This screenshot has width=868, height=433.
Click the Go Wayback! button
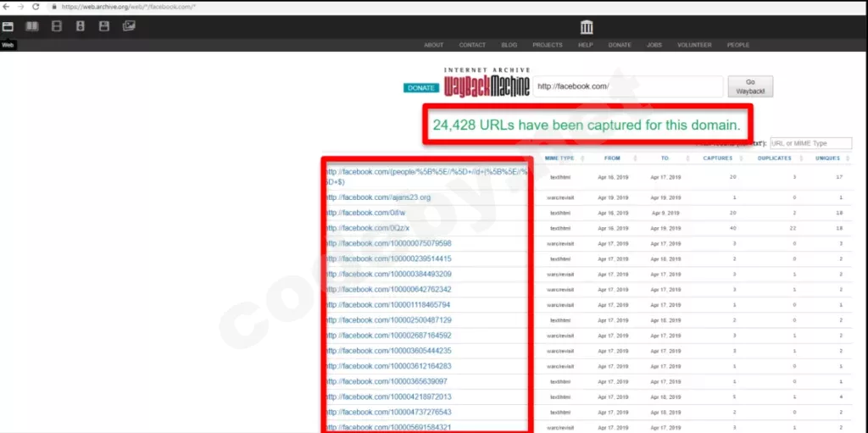pyautogui.click(x=750, y=86)
